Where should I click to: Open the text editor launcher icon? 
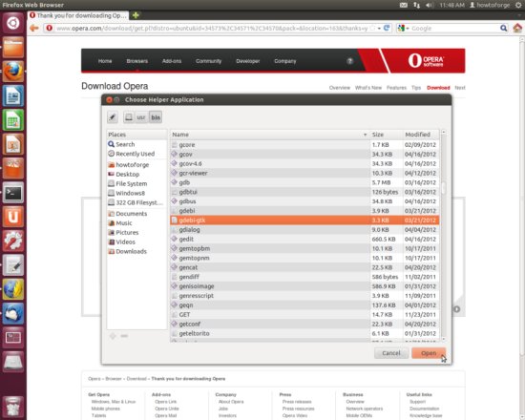[x=13, y=265]
